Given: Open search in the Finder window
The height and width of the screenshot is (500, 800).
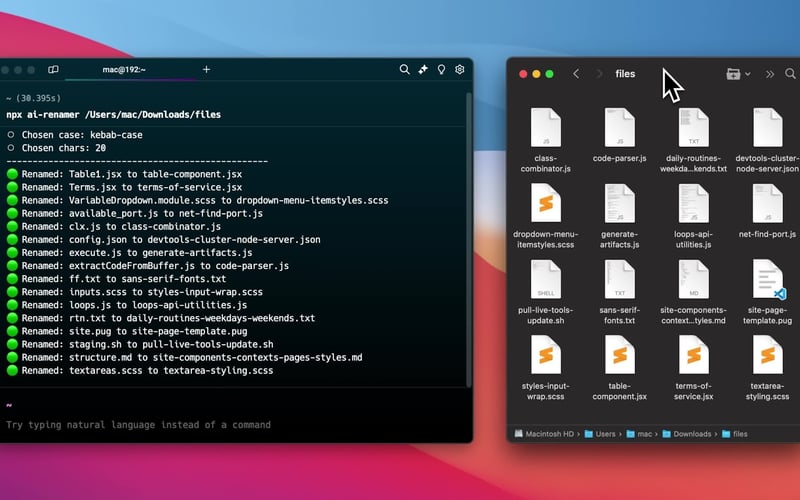Looking at the screenshot, I should coord(790,74).
